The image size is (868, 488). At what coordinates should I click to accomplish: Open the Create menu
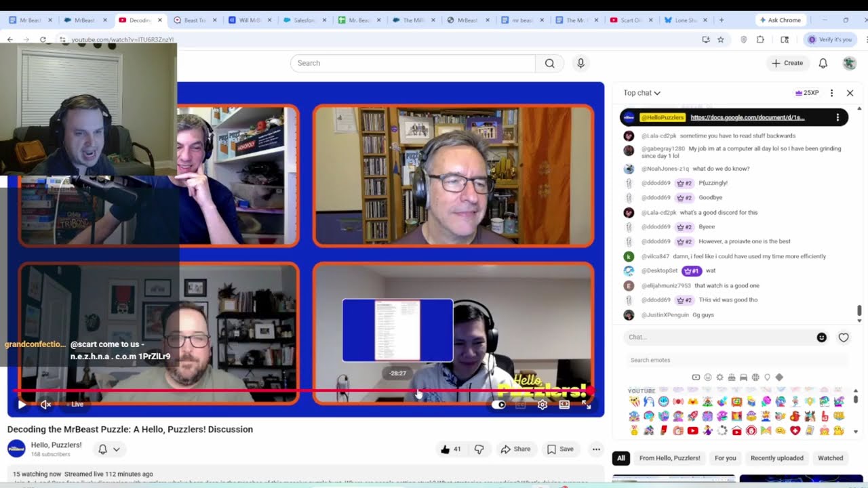(x=787, y=63)
